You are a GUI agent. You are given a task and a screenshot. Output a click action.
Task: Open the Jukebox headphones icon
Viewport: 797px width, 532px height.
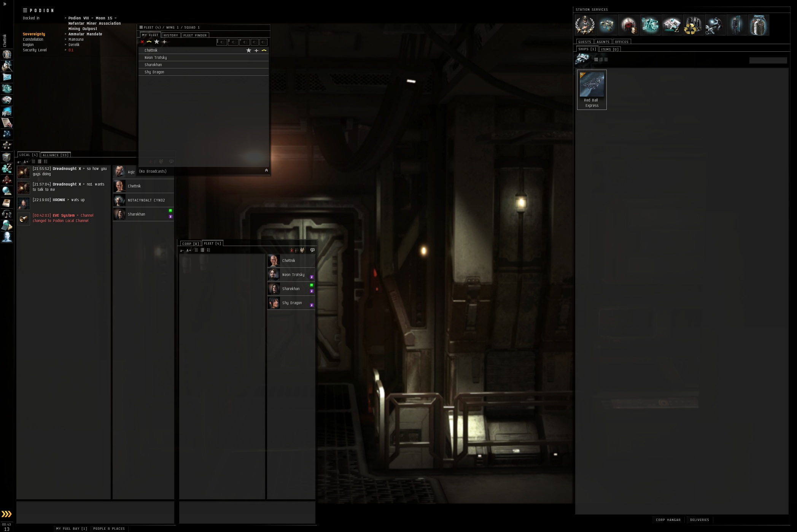click(7, 214)
